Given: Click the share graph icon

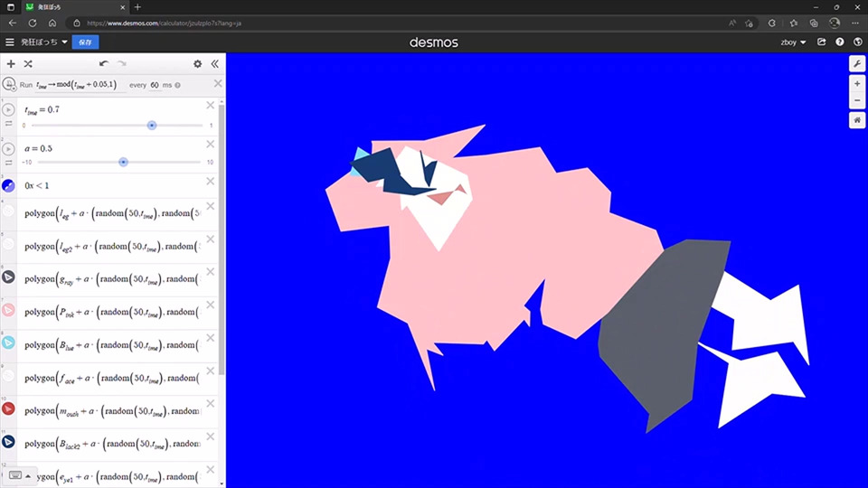Looking at the screenshot, I should [822, 42].
